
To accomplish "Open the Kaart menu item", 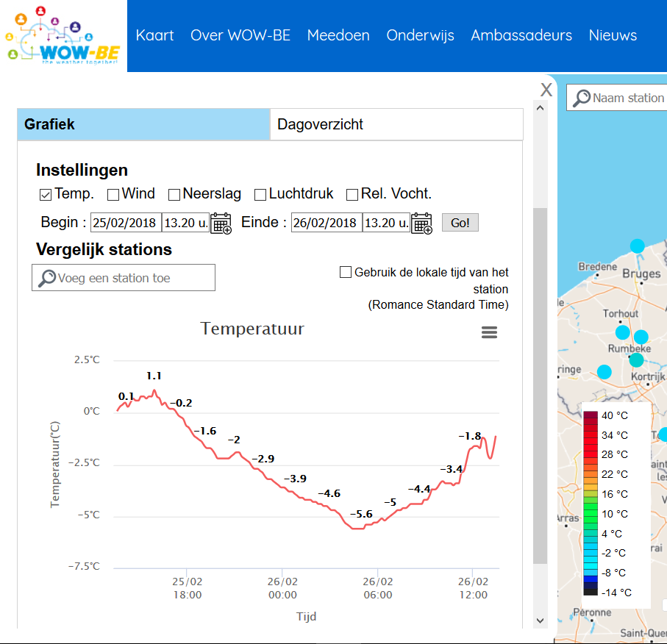I will (x=154, y=35).
